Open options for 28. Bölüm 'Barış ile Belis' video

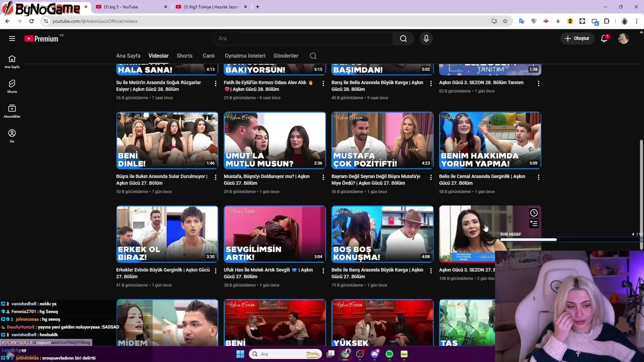[x=431, y=83]
